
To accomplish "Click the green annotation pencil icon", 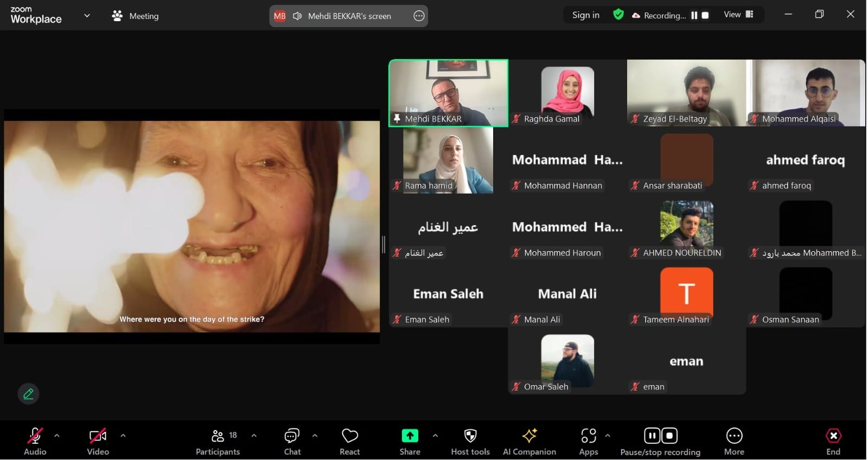I will point(28,394).
